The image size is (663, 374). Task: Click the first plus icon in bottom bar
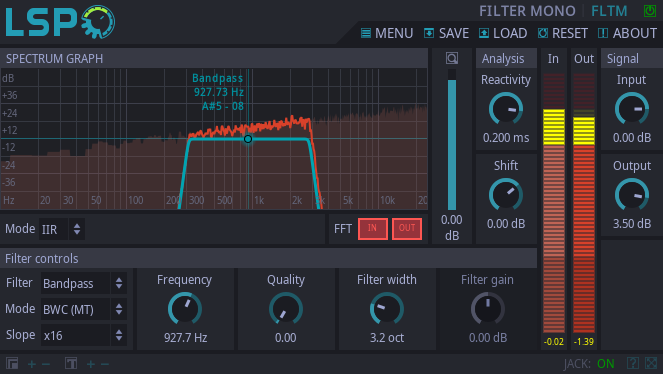(32, 363)
